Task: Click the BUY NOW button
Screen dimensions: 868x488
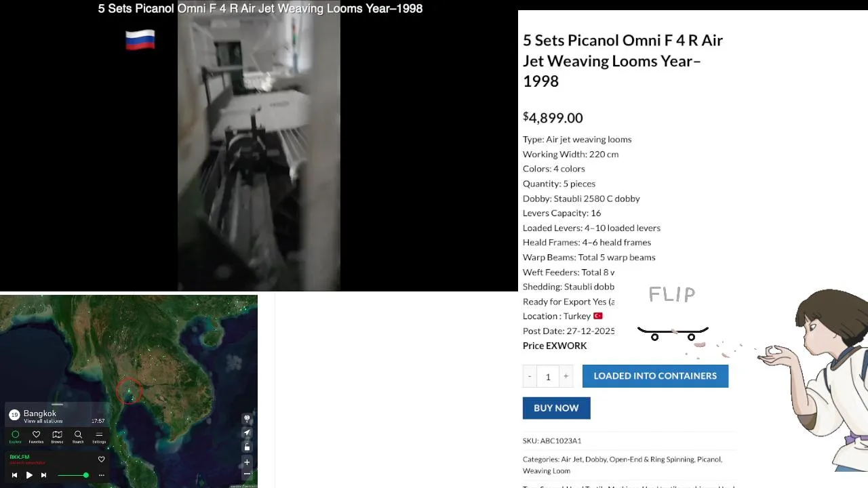Action: pyautogui.click(x=556, y=408)
